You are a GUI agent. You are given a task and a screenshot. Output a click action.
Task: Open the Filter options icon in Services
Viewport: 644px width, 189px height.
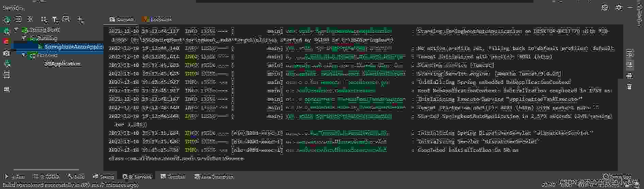pos(55,19)
